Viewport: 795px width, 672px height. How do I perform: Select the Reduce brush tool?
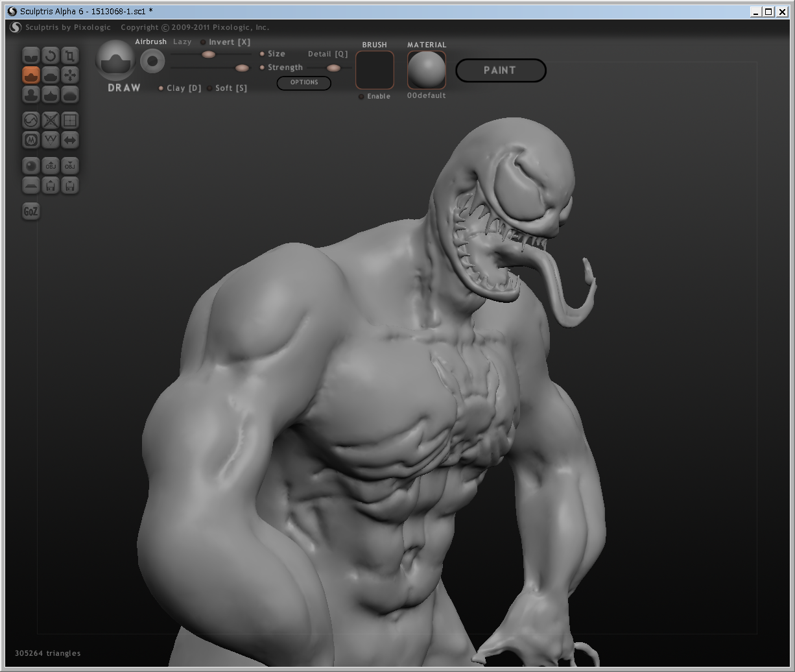coord(31,120)
